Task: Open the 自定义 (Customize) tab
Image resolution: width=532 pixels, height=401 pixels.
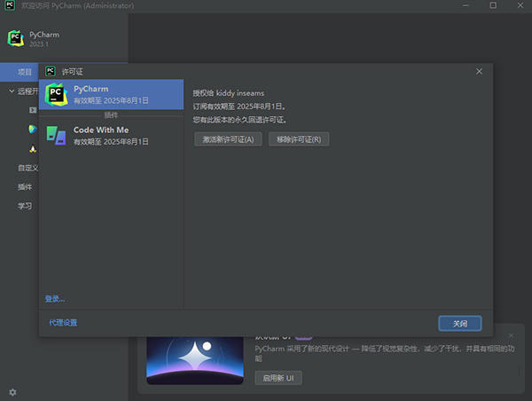Action: tap(27, 168)
